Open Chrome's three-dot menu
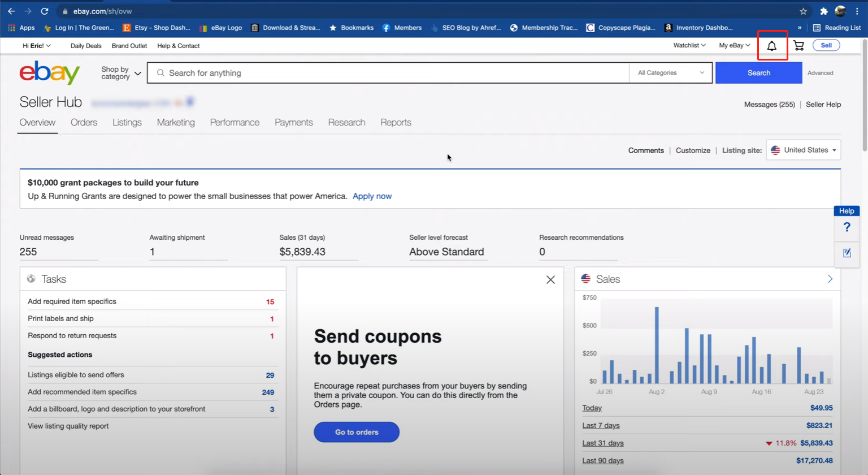Image resolution: width=868 pixels, height=475 pixels. pyautogui.click(x=857, y=11)
